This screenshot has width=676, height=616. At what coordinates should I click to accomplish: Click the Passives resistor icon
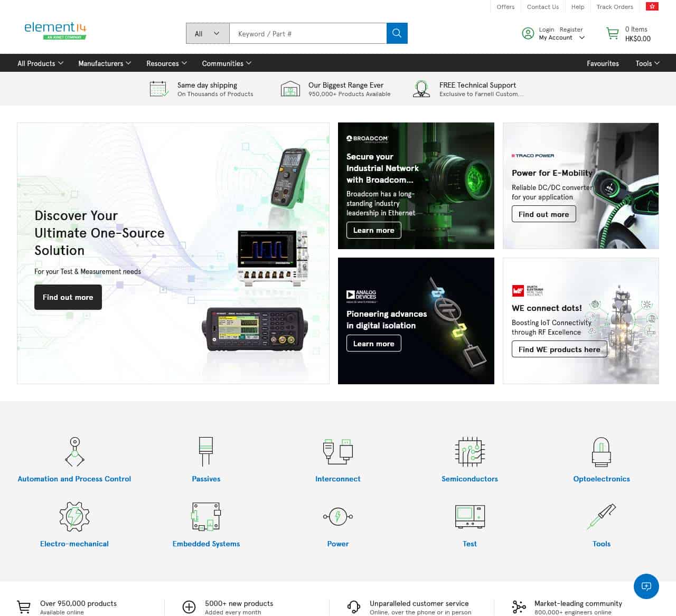click(206, 452)
